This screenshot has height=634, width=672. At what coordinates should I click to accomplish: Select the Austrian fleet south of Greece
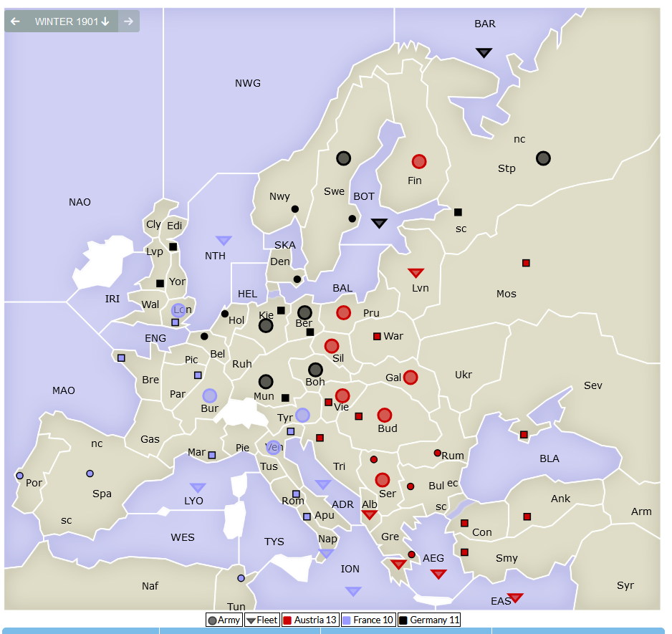[x=398, y=564]
